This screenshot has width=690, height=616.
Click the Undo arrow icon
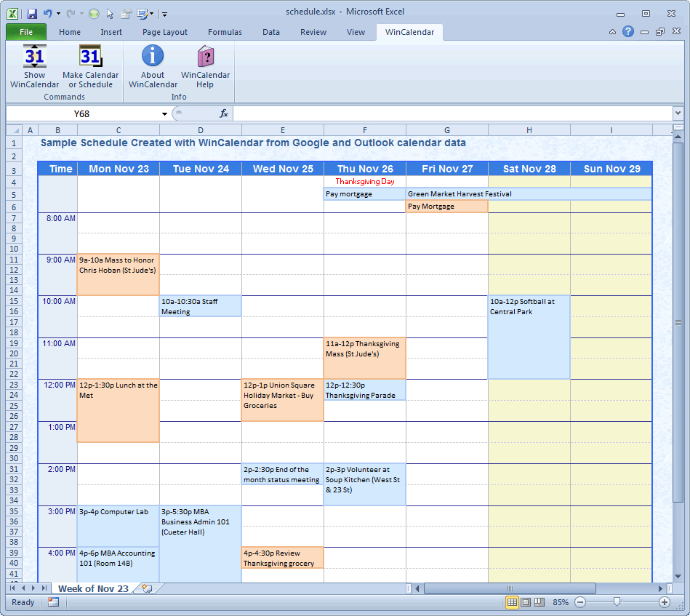[x=47, y=14]
